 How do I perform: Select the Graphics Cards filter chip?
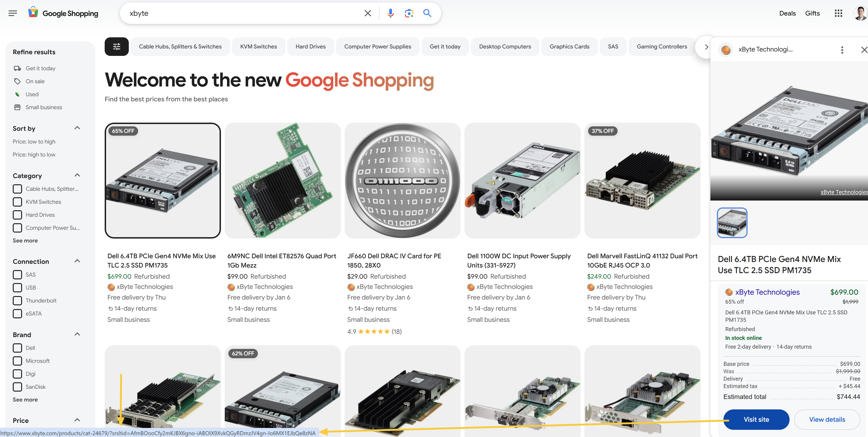click(569, 46)
